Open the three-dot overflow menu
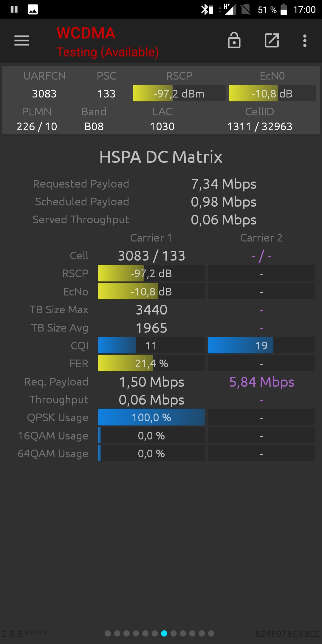The width and height of the screenshot is (322, 644). pos(305,41)
